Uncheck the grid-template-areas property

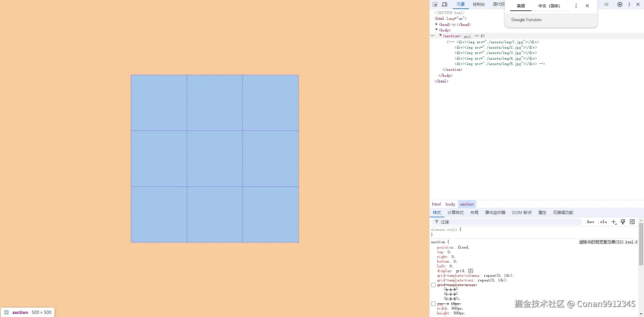coord(433,285)
